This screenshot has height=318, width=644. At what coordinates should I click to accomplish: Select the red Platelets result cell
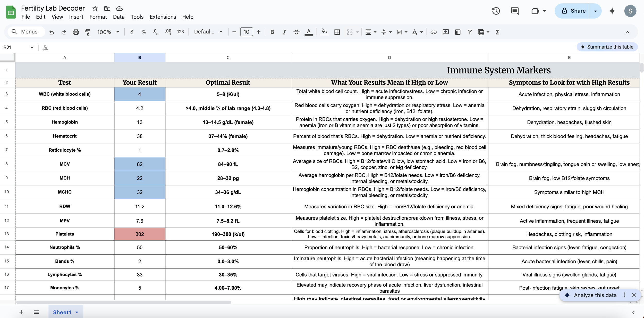click(139, 234)
